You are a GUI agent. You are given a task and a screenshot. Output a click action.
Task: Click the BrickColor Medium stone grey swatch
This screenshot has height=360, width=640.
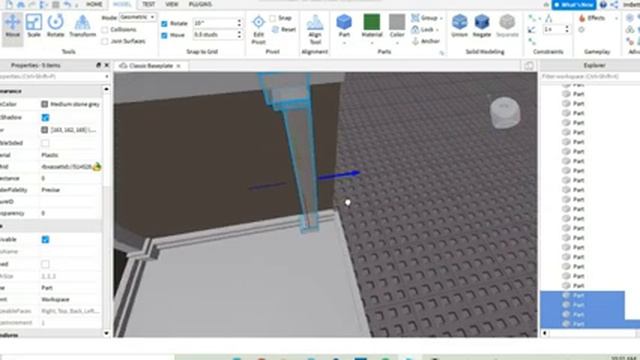44,104
